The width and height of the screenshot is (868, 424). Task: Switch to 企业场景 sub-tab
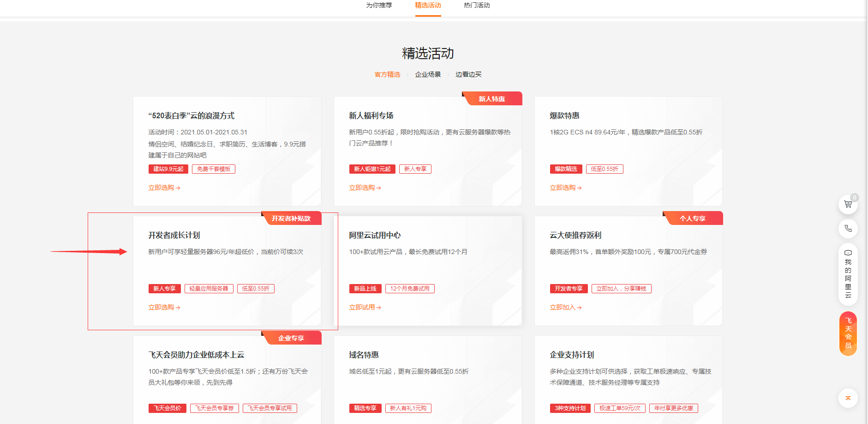[428, 74]
